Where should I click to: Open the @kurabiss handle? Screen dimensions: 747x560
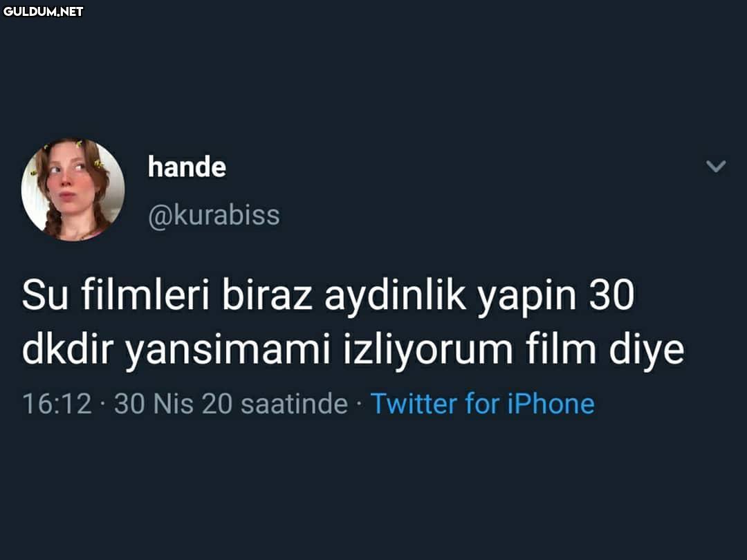coord(214,215)
